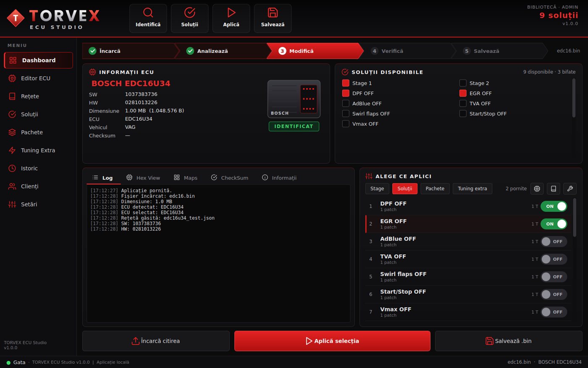Check the AdBlue OFF checkbox

(x=346, y=103)
